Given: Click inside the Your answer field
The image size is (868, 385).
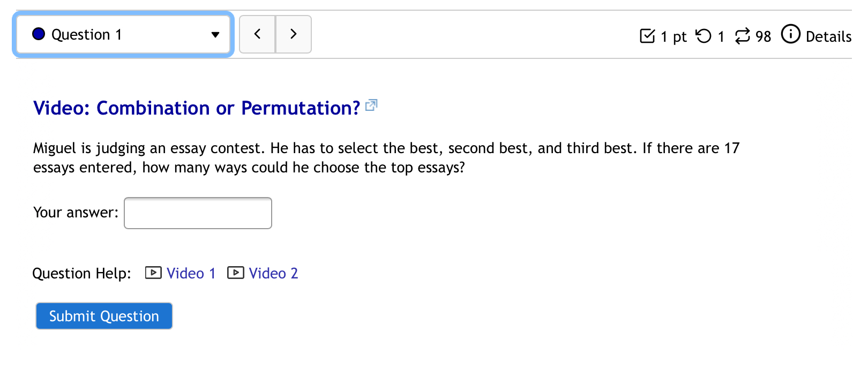Looking at the screenshot, I should coord(198,213).
